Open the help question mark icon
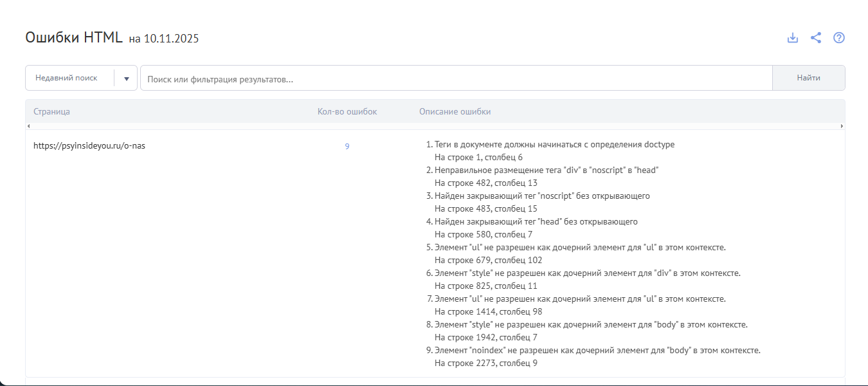Screen dimensions: 868x386 click(839, 38)
